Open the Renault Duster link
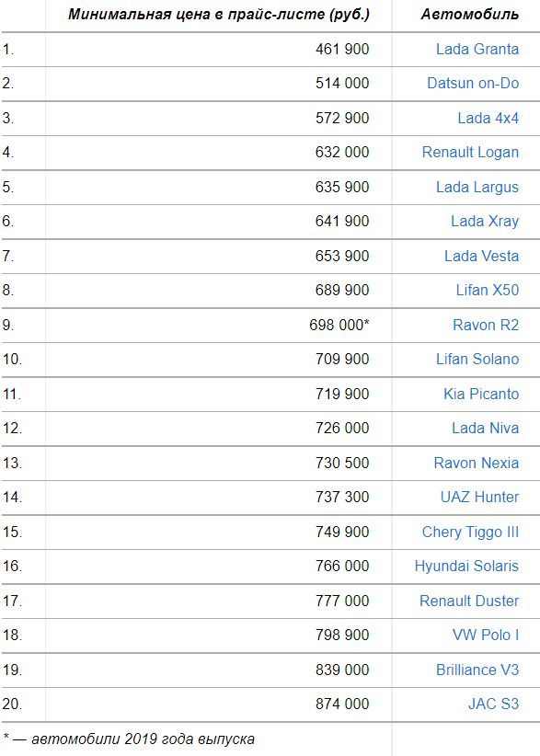Screen dimensions: 540x756 coord(469,601)
